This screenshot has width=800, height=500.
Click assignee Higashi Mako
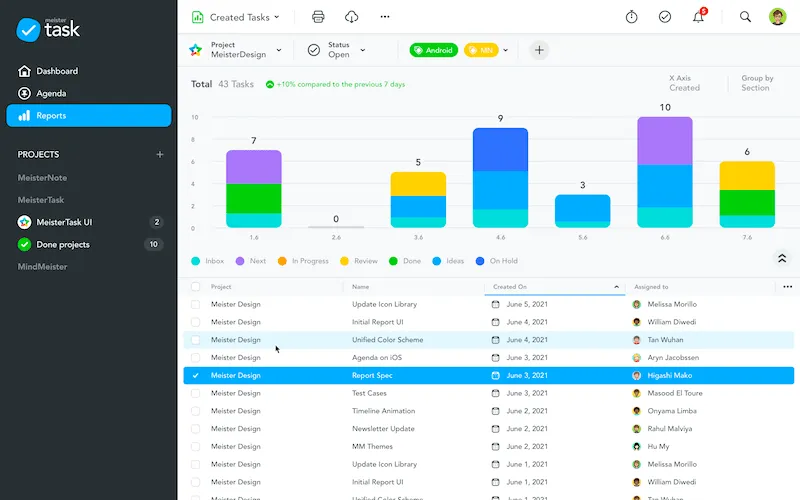pyautogui.click(x=669, y=376)
